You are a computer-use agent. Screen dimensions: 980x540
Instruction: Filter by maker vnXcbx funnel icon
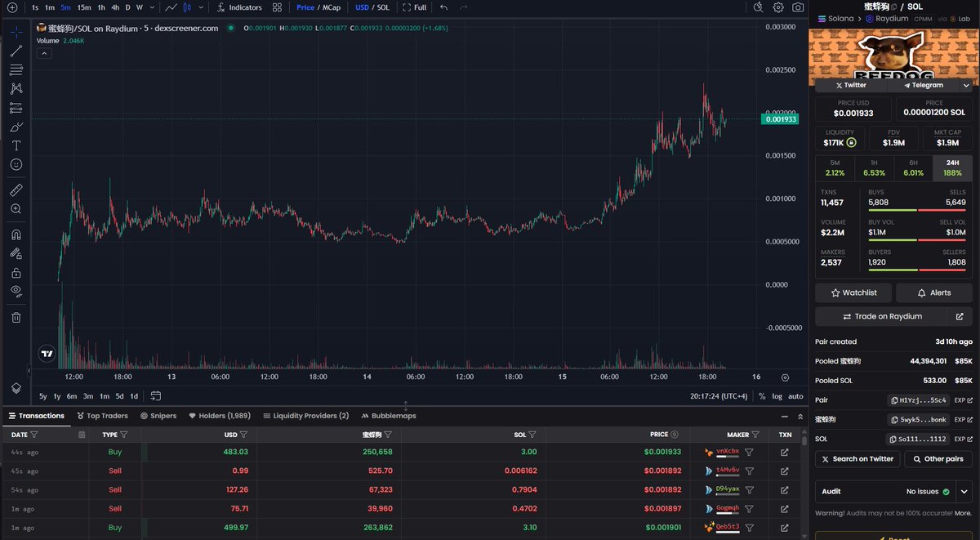[x=749, y=452]
